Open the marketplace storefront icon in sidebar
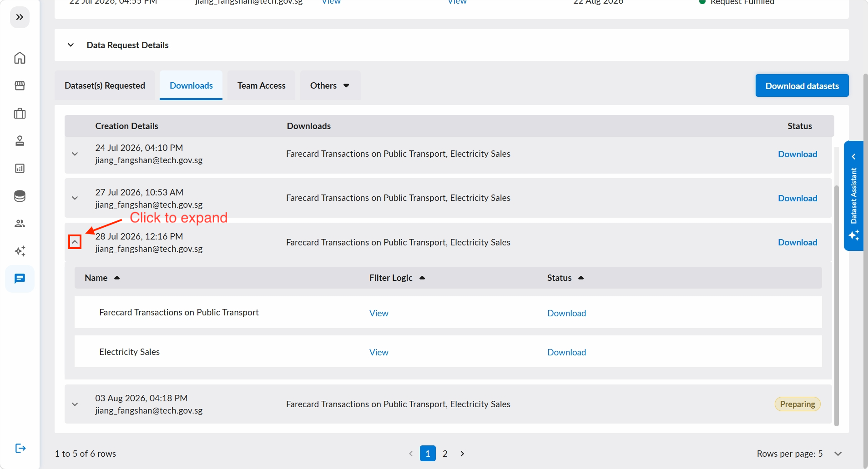Screen dimensions: 868x469 pyautogui.click(x=20, y=85)
